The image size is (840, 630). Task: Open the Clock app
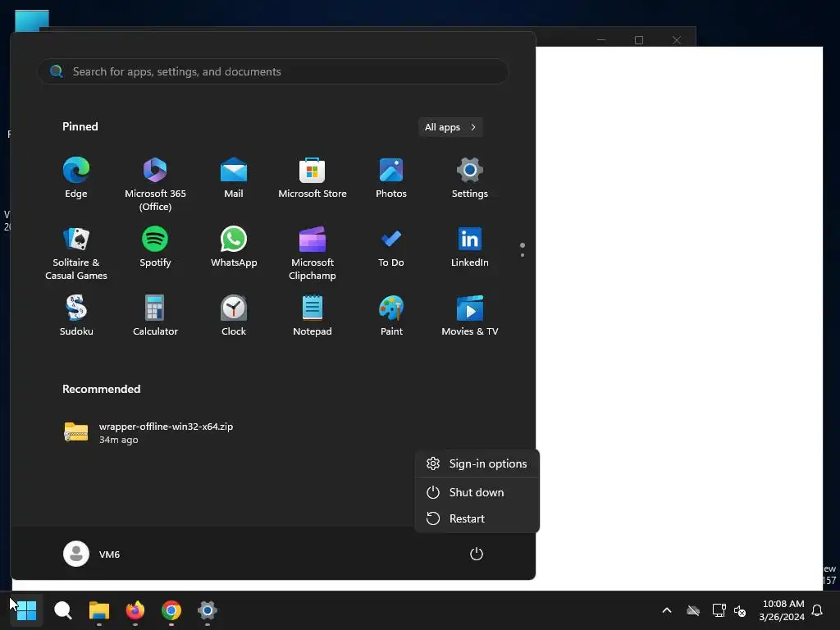[x=234, y=316]
